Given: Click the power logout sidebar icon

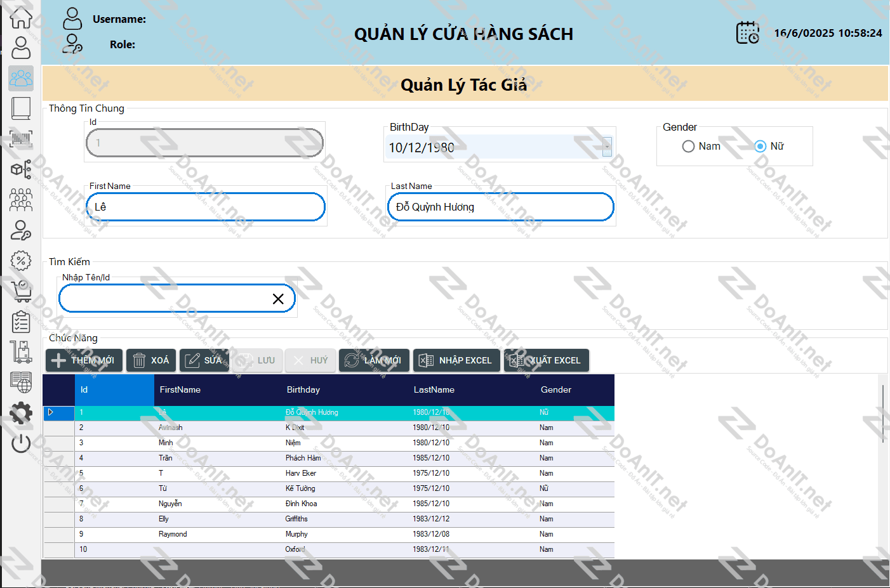Looking at the screenshot, I should point(21,443).
